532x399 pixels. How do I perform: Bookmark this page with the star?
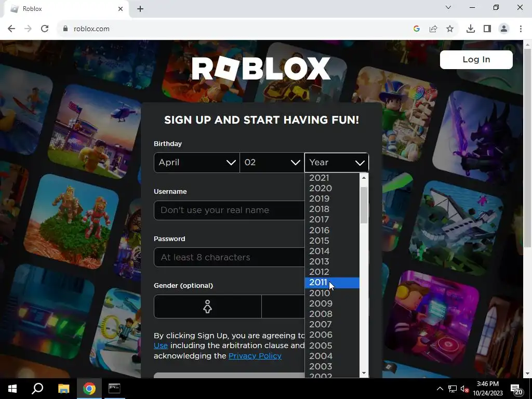450,29
